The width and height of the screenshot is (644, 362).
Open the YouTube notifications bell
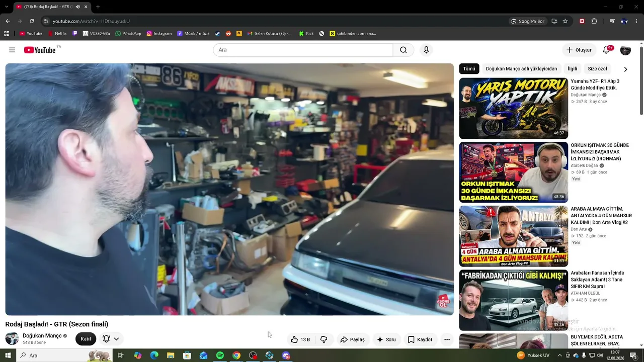pos(607,50)
